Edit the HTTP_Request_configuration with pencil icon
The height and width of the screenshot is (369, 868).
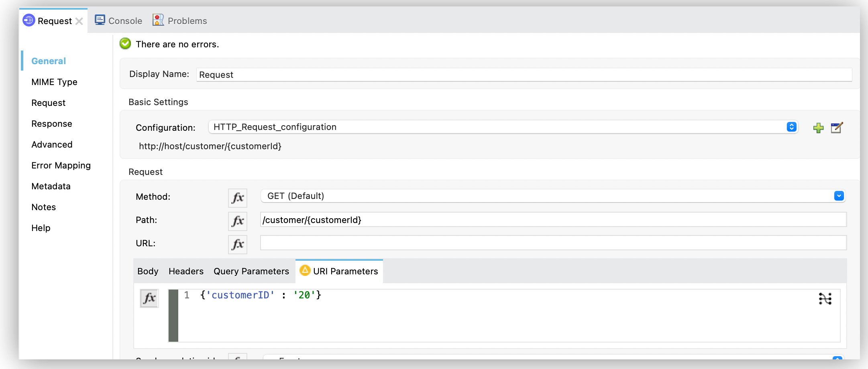tap(837, 128)
